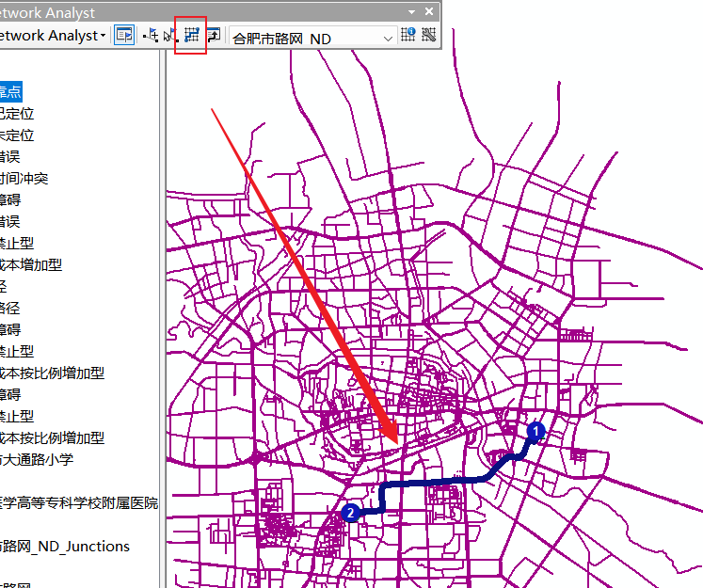703x588 pixels.
Task: Select the 时间冲突 tree item
Action: (x=24, y=179)
